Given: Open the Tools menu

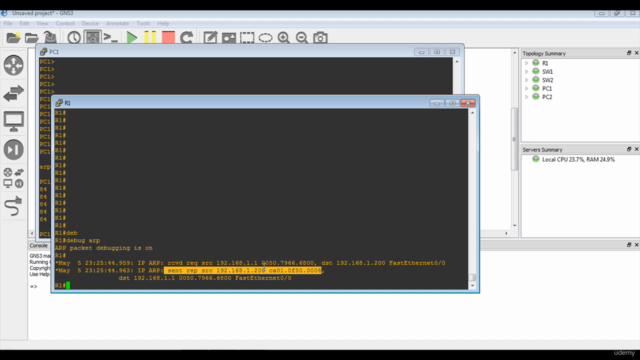Looking at the screenshot, I should (x=143, y=23).
